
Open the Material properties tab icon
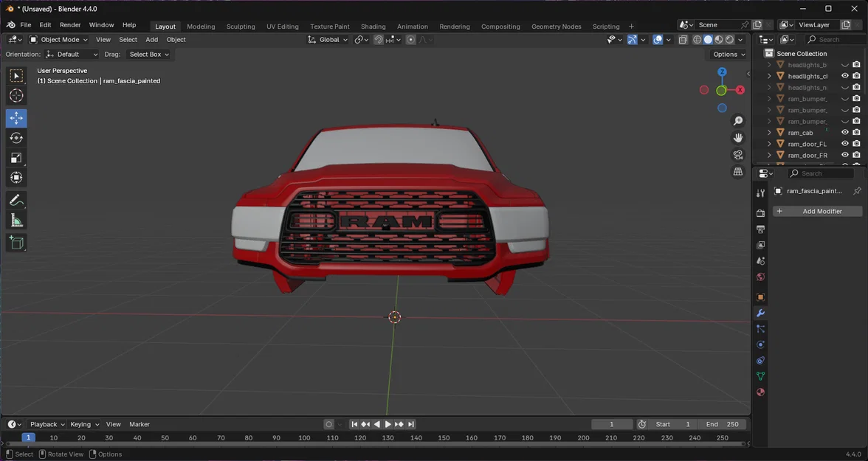point(760,392)
